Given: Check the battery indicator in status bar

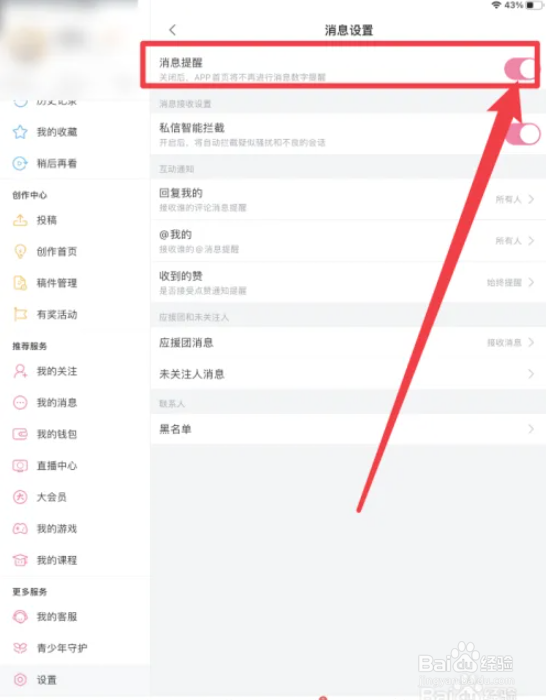Looking at the screenshot, I should (x=534, y=5).
